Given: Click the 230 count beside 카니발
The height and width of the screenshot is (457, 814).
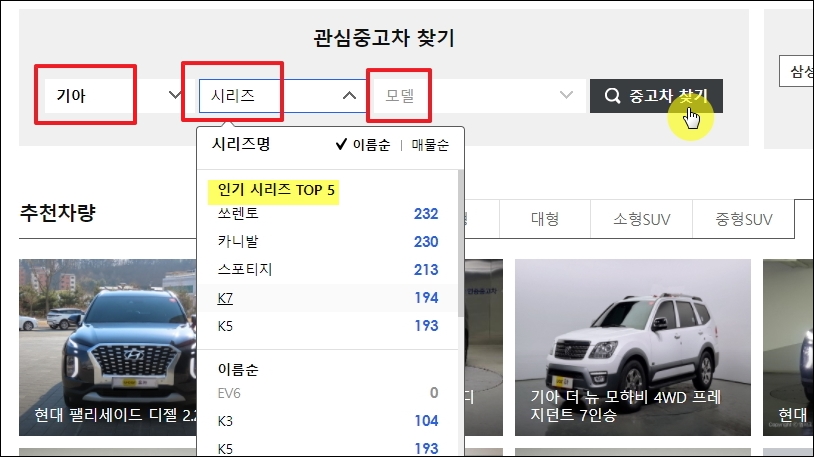Looking at the screenshot, I should coord(426,241).
